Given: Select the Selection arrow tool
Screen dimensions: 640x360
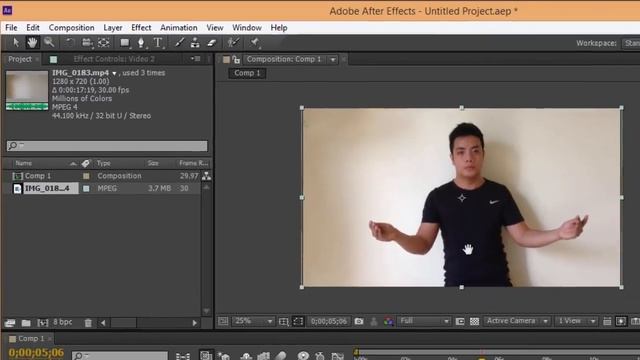Looking at the screenshot, I should coord(16,42).
